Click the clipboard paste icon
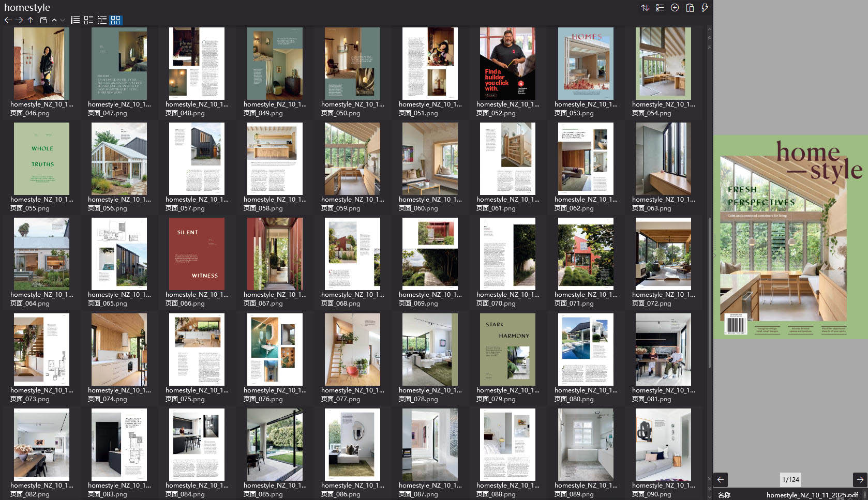Screen dimensions: 868x500 coord(690,8)
